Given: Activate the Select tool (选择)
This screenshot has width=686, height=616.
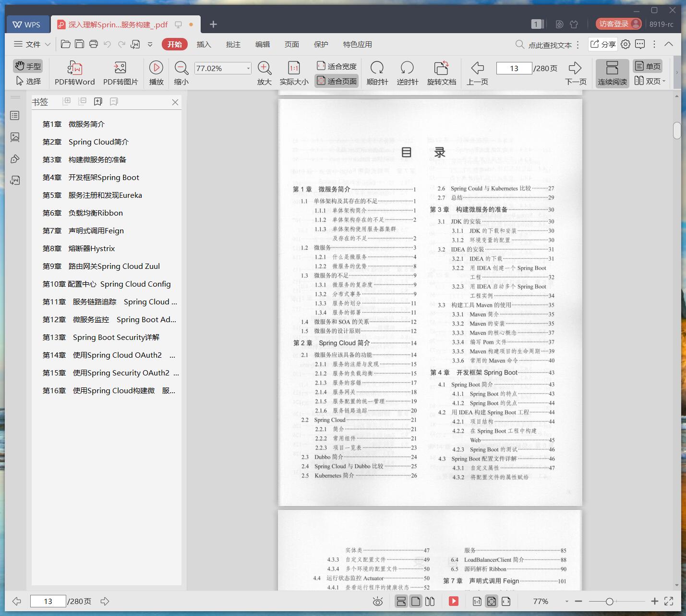Looking at the screenshot, I should coord(28,81).
